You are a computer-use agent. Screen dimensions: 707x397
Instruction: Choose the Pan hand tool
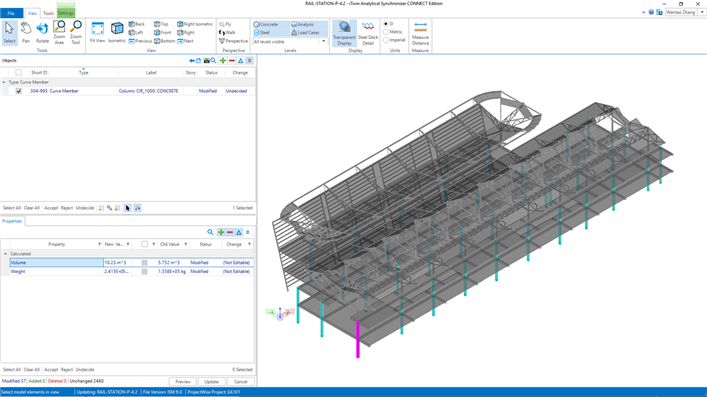tap(26, 32)
